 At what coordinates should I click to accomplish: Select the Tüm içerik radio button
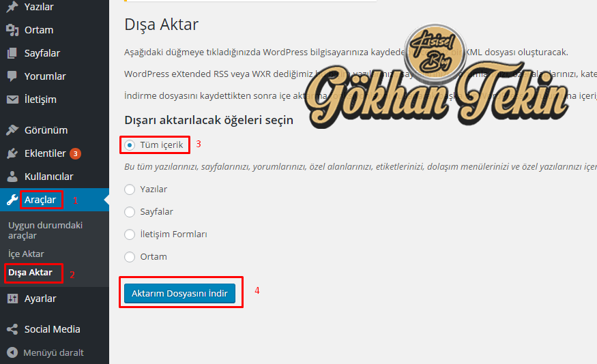[130, 145]
